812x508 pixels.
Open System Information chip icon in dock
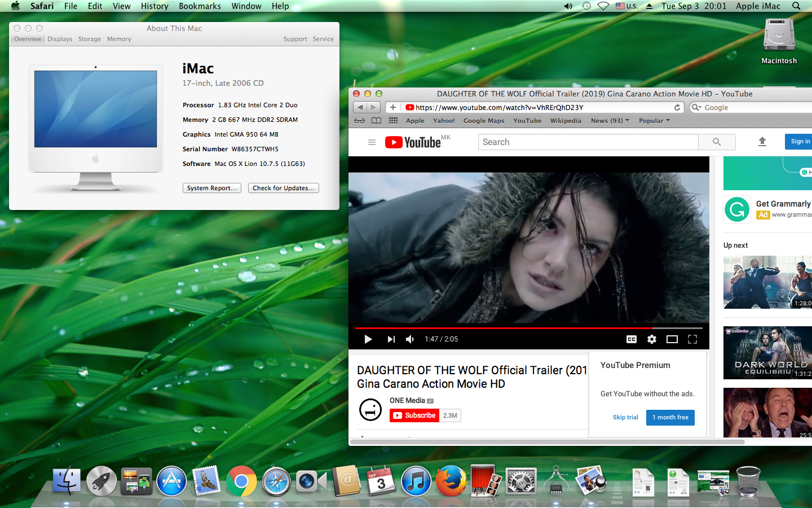[556, 481]
